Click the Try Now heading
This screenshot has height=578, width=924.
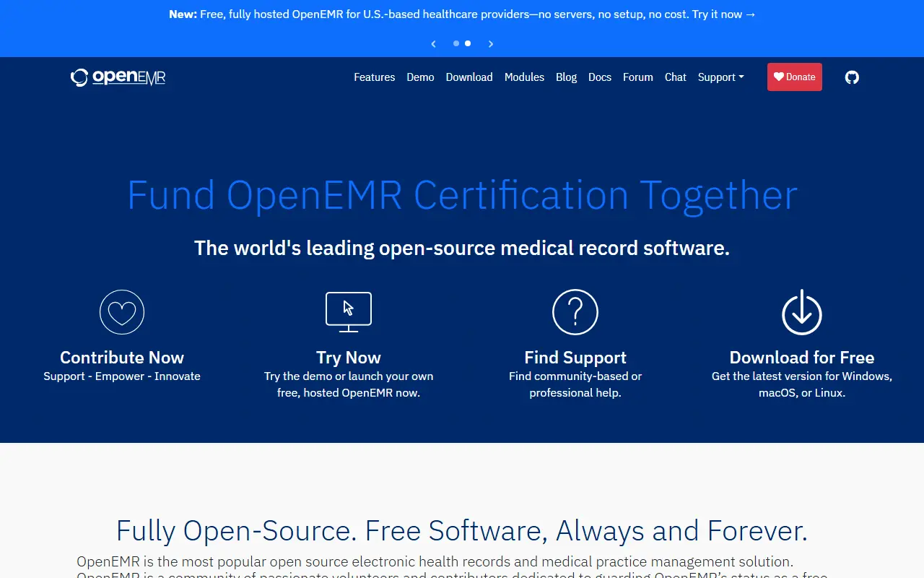click(x=349, y=358)
